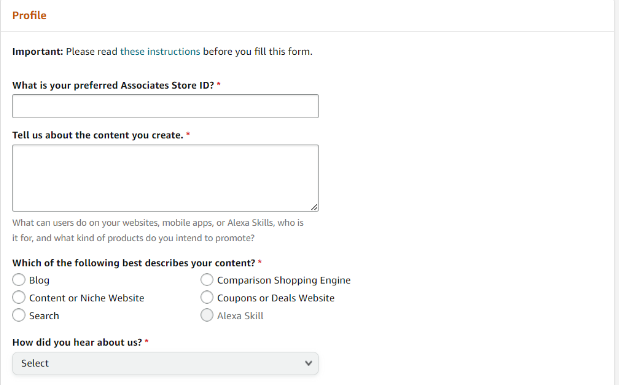This screenshot has height=391, width=619.
Task: Choose the Content or Niche Website option
Action: (x=19, y=297)
